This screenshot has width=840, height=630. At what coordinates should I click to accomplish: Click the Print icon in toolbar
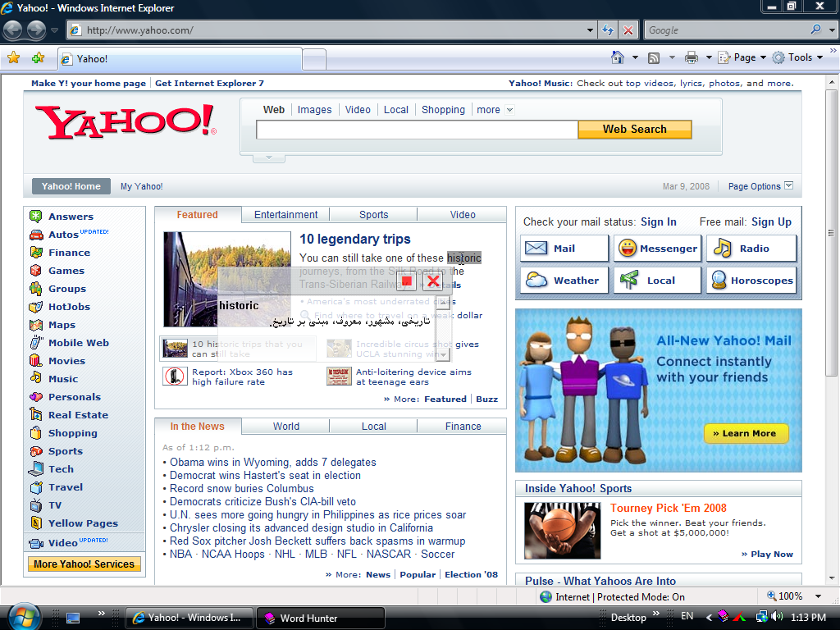[692, 57]
